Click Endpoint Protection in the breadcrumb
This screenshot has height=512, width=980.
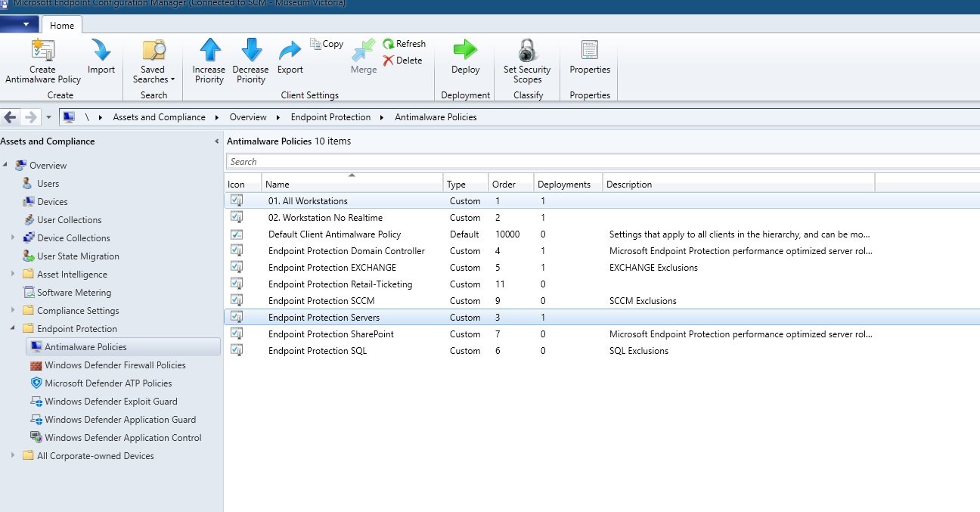(330, 117)
